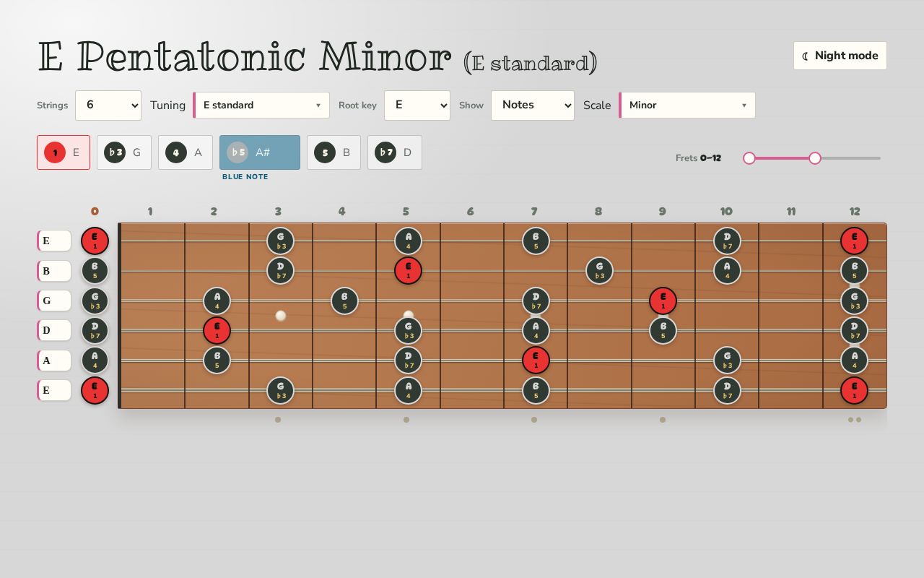Toggle the b3 G scale degree chip
Viewport: 924px width, 578px height.
[x=124, y=152]
